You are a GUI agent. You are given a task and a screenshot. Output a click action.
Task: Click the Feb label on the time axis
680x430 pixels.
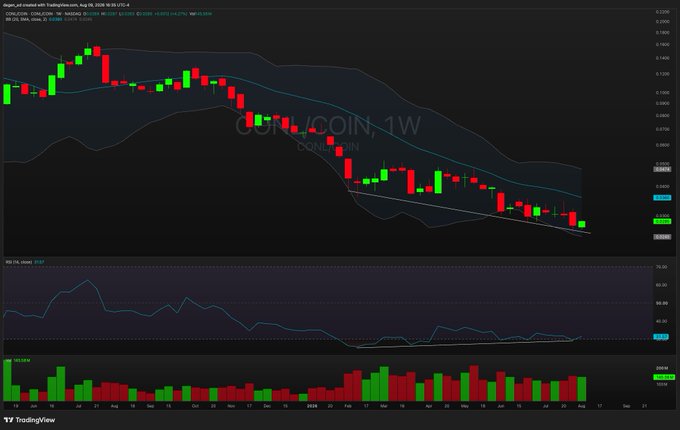tap(348, 406)
